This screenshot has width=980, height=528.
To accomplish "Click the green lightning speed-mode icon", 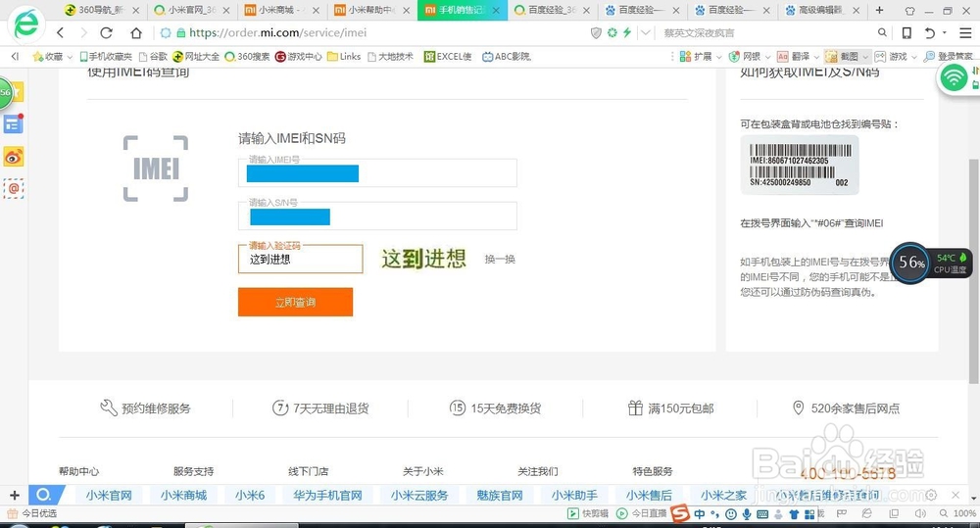I will [x=627, y=32].
